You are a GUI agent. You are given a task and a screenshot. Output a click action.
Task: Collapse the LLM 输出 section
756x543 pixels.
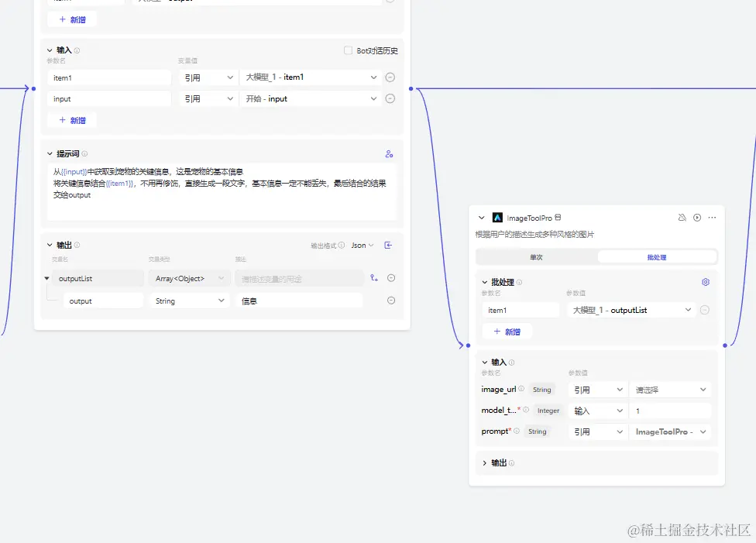click(49, 245)
